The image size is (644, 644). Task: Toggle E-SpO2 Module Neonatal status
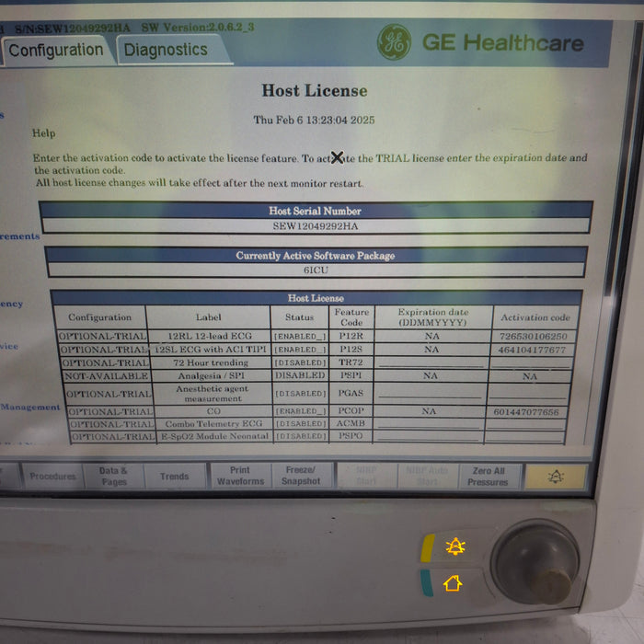301,436
